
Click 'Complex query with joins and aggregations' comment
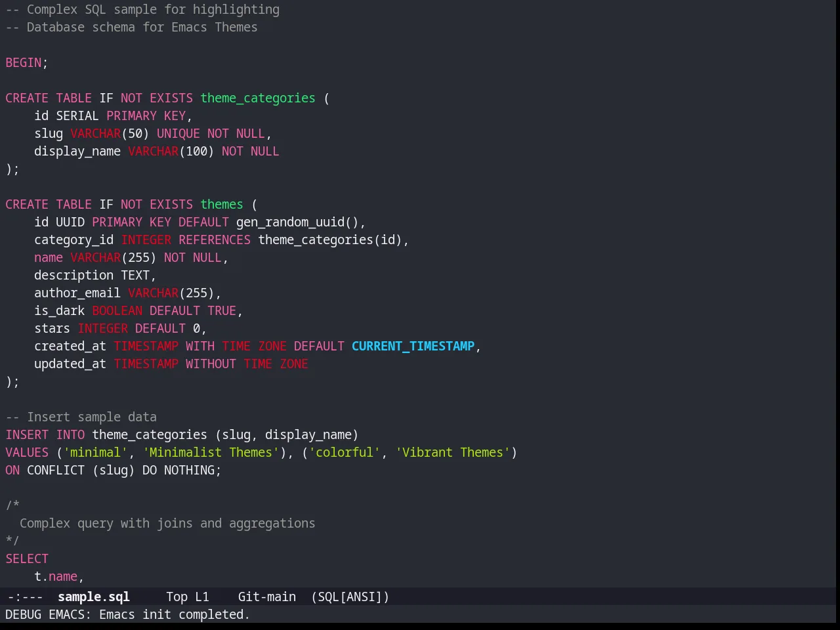167,523
